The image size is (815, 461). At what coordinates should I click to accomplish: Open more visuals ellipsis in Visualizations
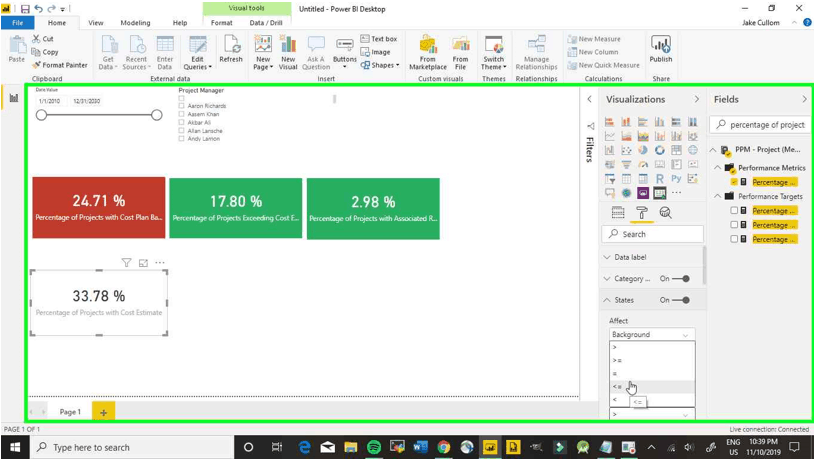(676, 193)
